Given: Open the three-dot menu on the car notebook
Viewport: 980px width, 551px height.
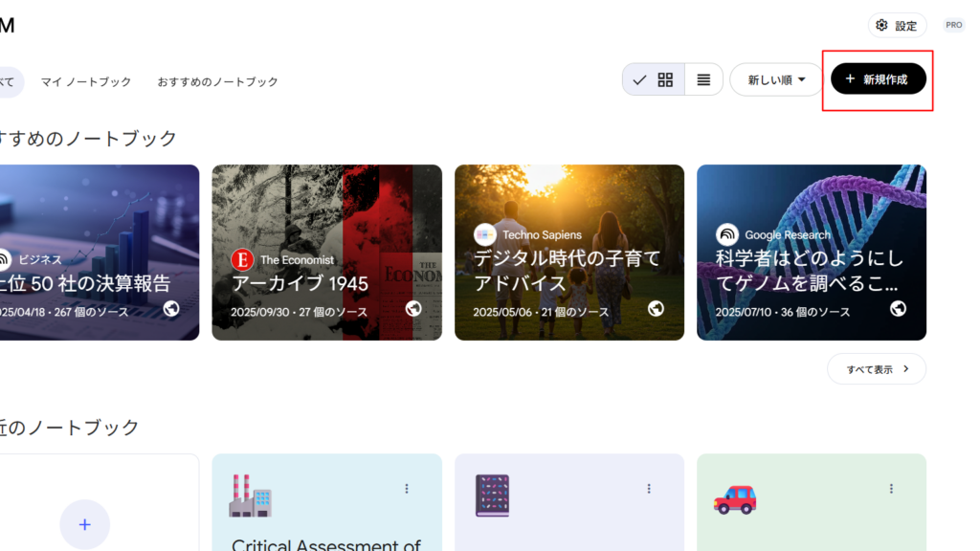Looking at the screenshot, I should [891, 488].
